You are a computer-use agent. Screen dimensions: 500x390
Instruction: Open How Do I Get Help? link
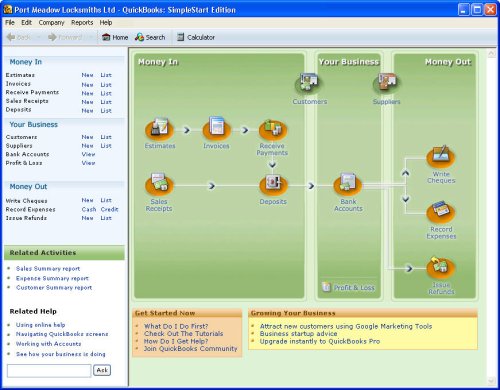tap(176, 341)
